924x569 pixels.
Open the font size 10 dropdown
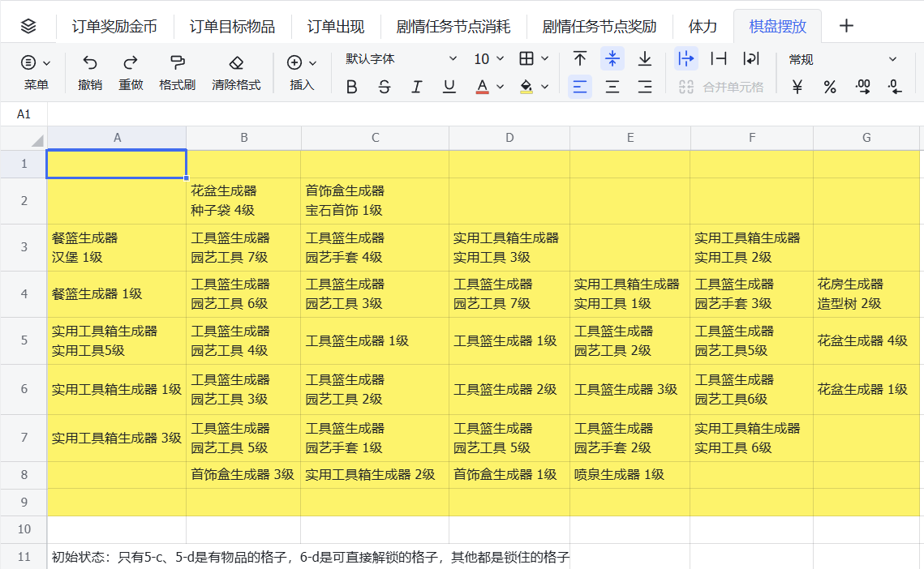click(488, 58)
